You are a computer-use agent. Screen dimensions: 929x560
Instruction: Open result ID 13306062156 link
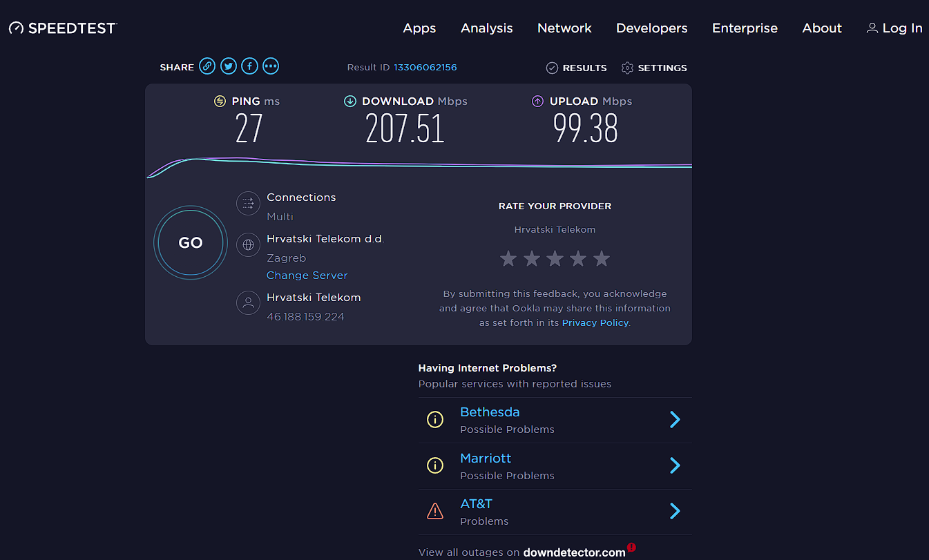[x=425, y=67]
